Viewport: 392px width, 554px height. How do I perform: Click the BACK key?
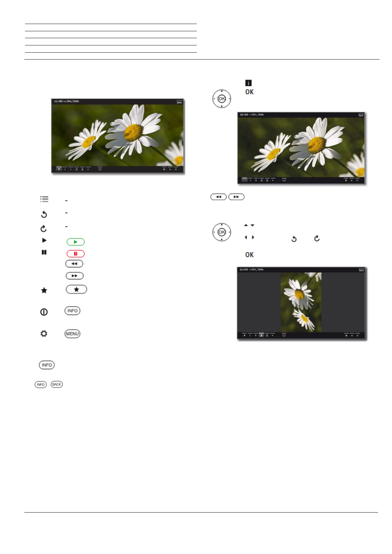[57, 384]
